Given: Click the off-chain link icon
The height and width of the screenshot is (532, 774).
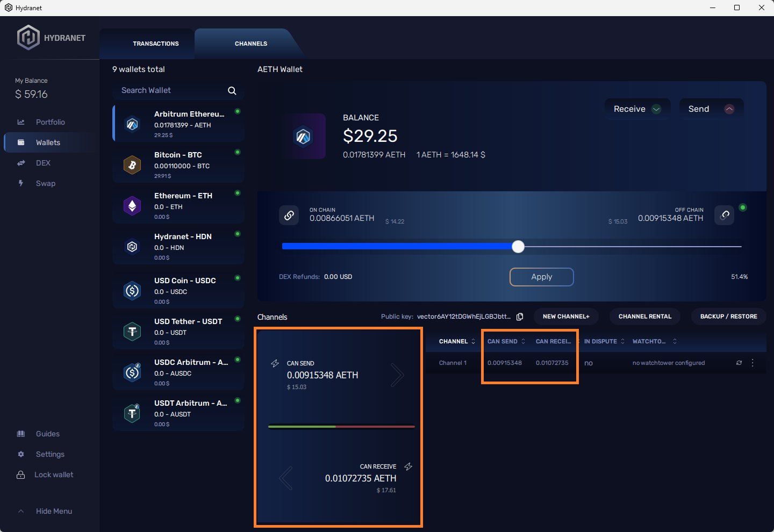Looking at the screenshot, I should [725, 215].
